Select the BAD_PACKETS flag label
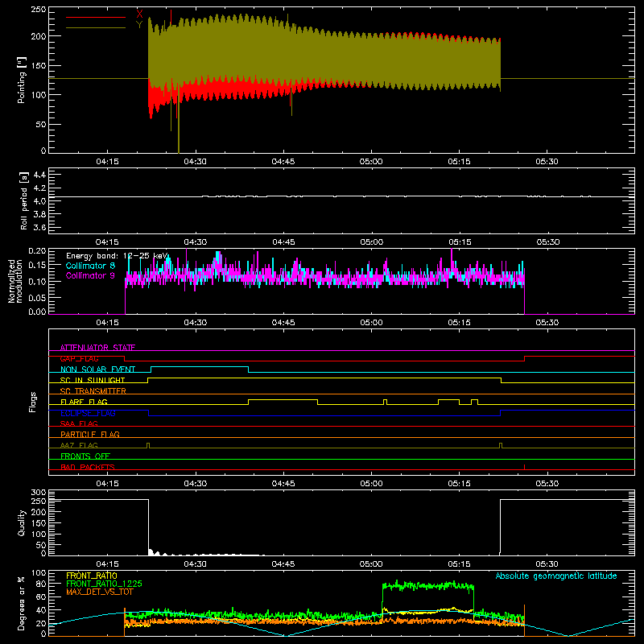Screen dimensions: 644x644 coord(88,467)
